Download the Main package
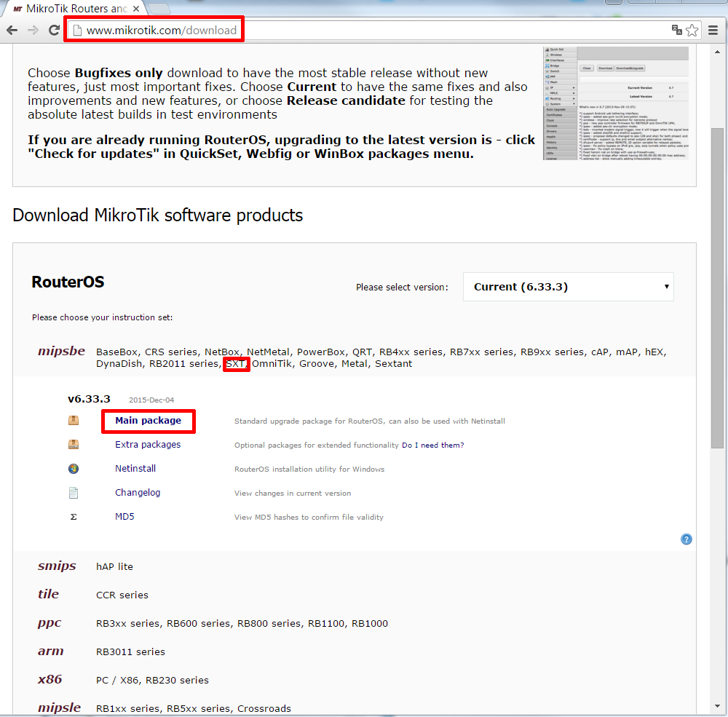 pos(148,421)
